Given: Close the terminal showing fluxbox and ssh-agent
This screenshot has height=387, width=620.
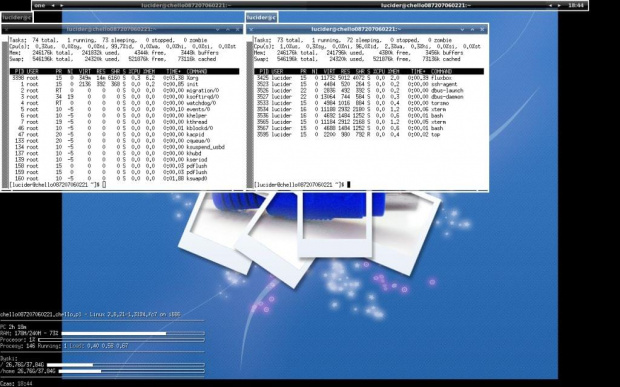Looking at the screenshot, I should coord(482,29).
